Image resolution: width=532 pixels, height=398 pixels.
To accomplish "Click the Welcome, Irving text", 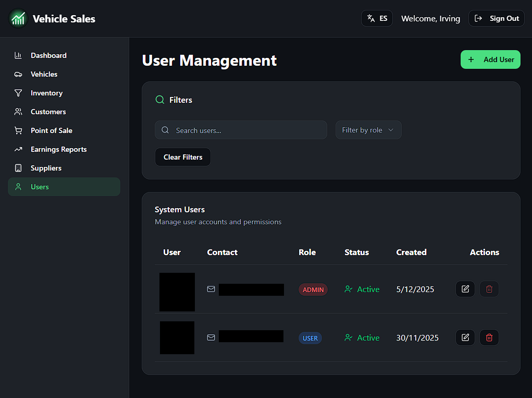I will [x=430, y=19].
